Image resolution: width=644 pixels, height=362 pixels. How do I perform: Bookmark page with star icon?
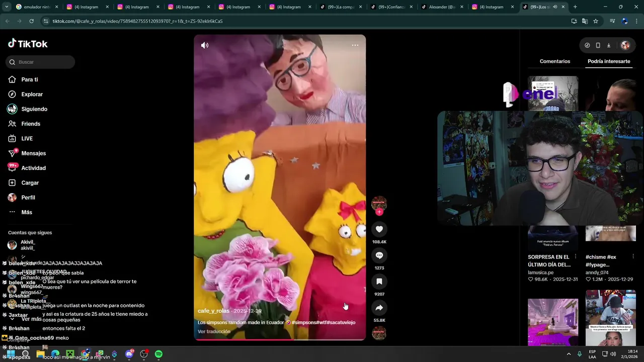click(596, 21)
